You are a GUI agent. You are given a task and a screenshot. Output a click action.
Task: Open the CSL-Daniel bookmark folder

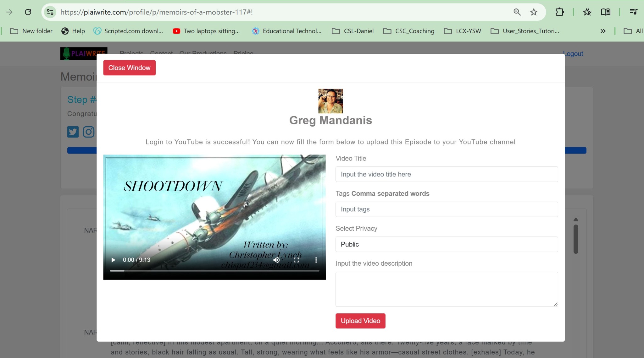click(353, 31)
